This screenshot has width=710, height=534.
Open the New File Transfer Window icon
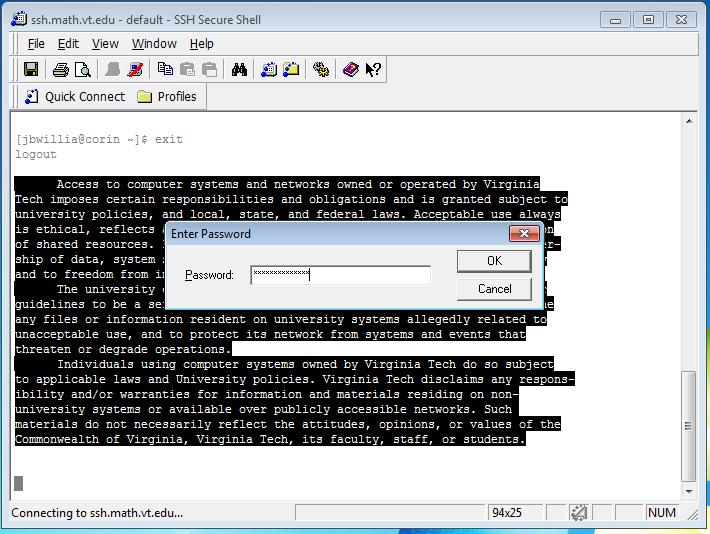(x=291, y=69)
